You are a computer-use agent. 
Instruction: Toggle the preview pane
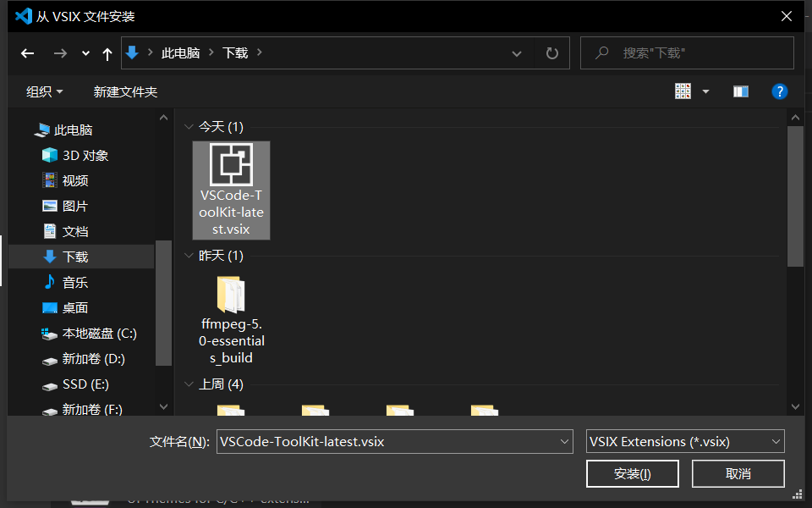pyautogui.click(x=741, y=91)
